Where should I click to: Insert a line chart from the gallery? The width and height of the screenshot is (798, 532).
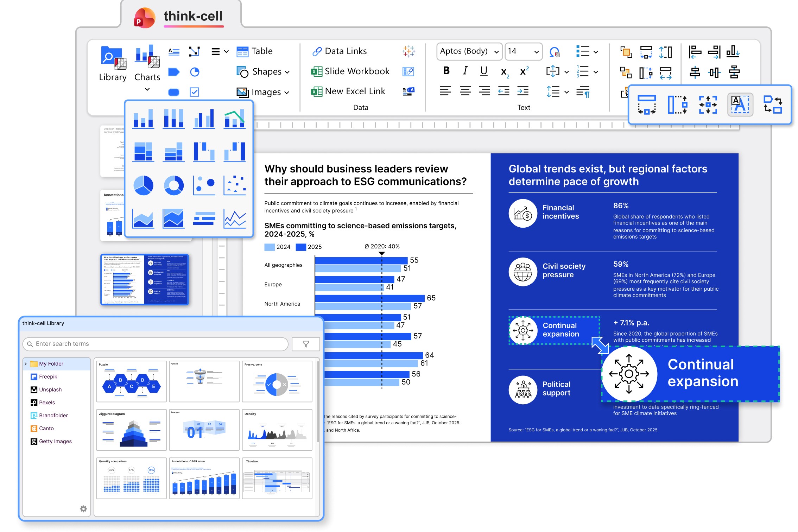(235, 219)
